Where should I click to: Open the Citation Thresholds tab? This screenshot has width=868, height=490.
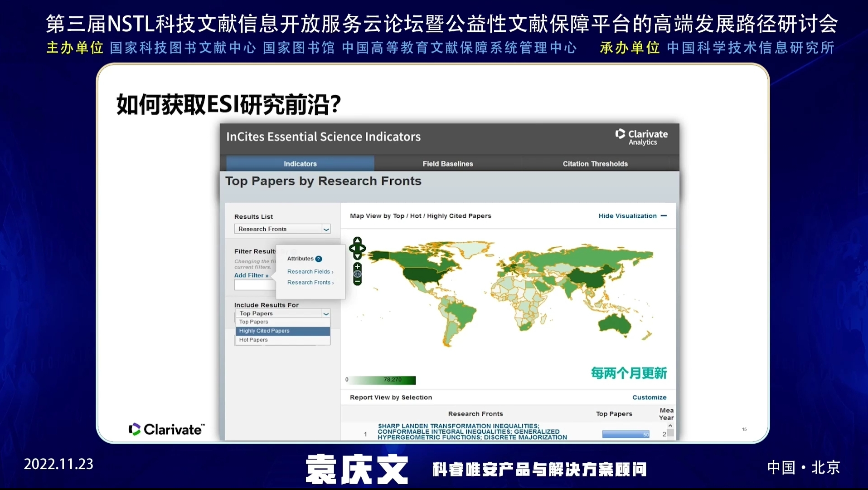(x=595, y=164)
